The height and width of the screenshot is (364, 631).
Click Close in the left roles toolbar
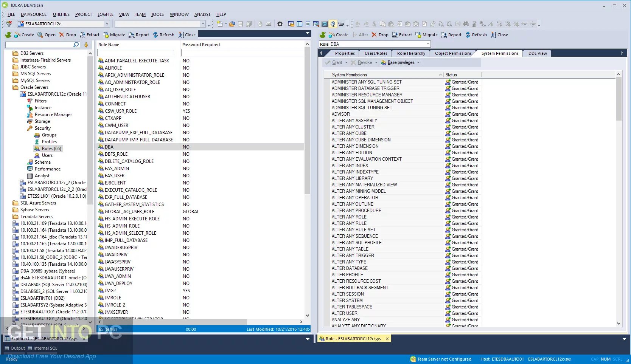click(x=187, y=35)
